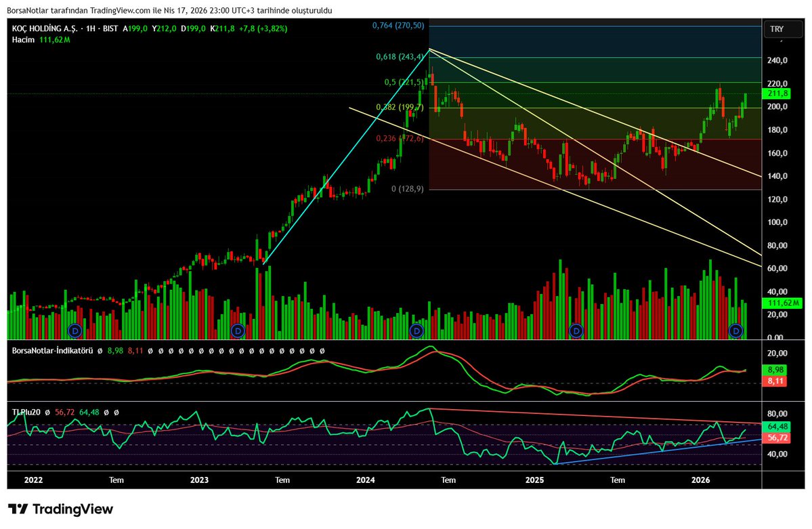The height and width of the screenshot is (529, 812).
Task: Click the Tem label between 2022 and 2023
Action: pos(116,480)
